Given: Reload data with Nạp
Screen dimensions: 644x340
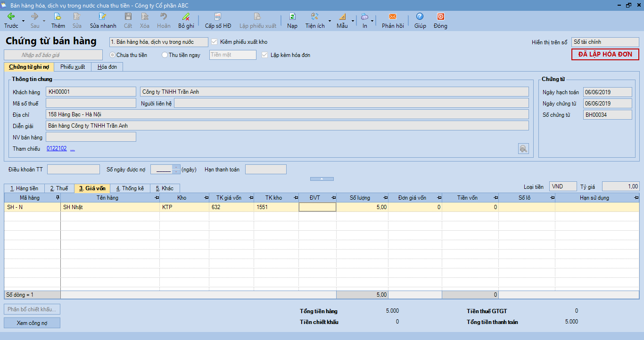Looking at the screenshot, I should coord(292,21).
